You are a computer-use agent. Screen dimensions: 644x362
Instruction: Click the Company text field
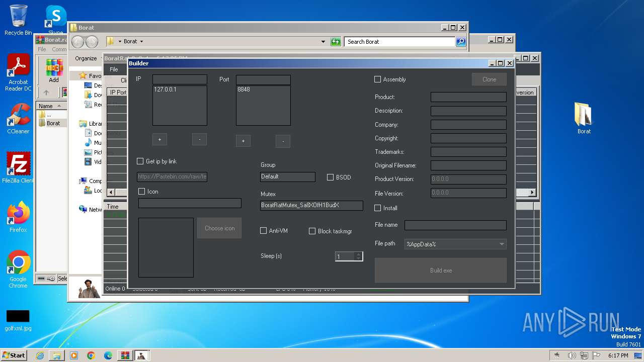point(468,125)
